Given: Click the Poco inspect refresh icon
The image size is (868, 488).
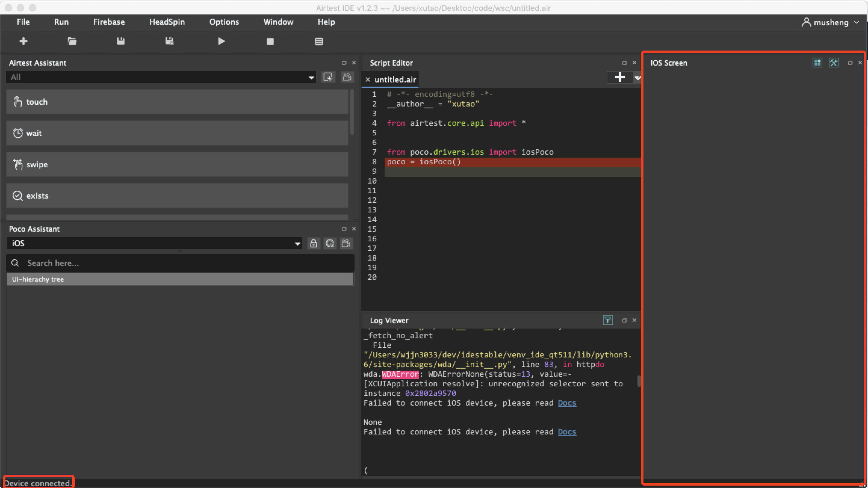Looking at the screenshot, I should [330, 243].
